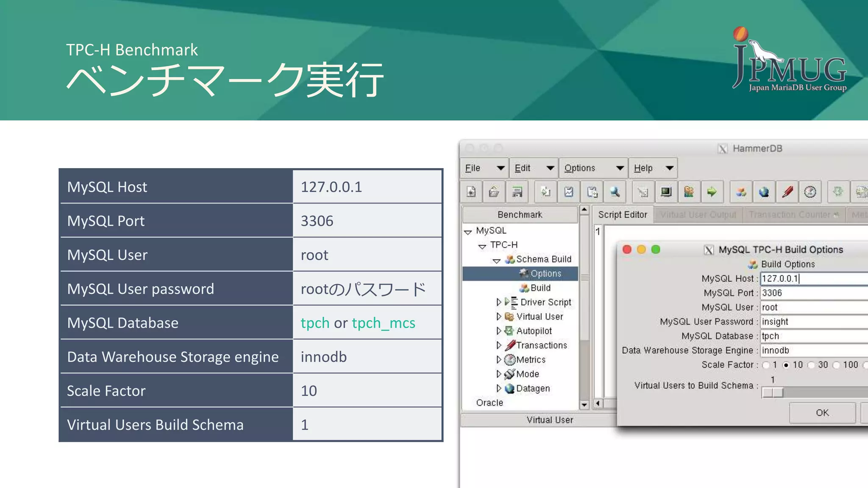Click the copy toolbar icon

(545, 192)
